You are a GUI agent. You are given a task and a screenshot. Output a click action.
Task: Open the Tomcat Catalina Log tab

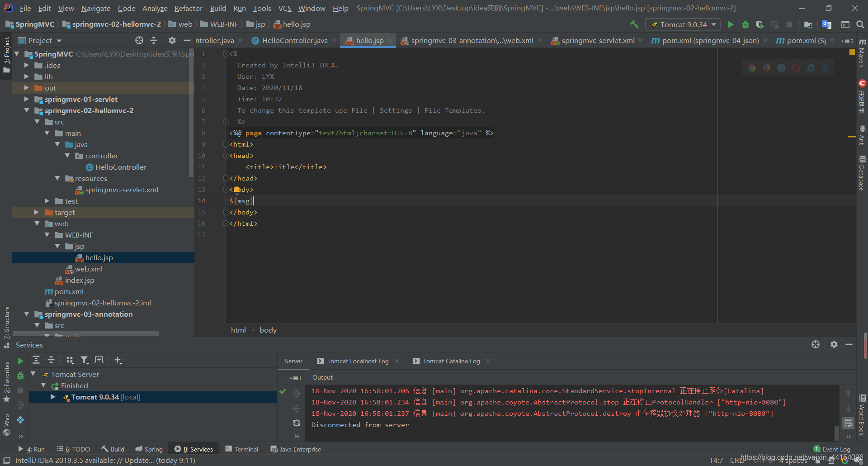click(x=451, y=361)
